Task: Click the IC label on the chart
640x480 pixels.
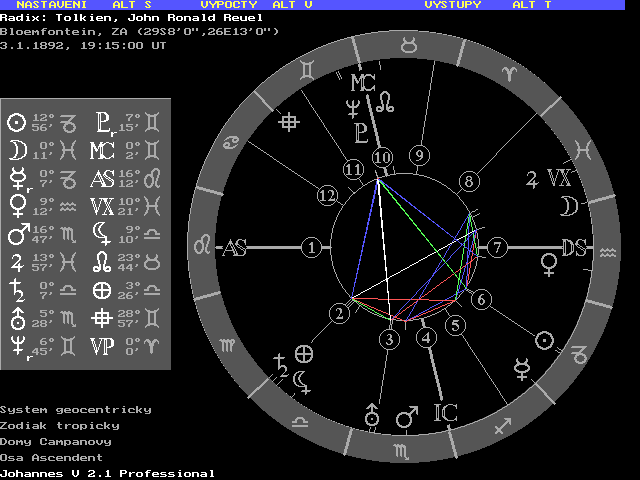Action: [x=445, y=411]
